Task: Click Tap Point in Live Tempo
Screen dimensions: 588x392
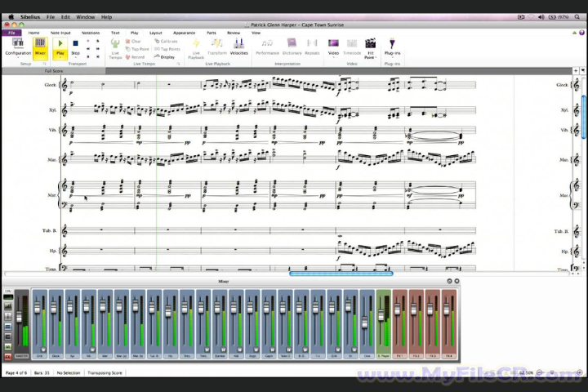Action: tap(137, 49)
